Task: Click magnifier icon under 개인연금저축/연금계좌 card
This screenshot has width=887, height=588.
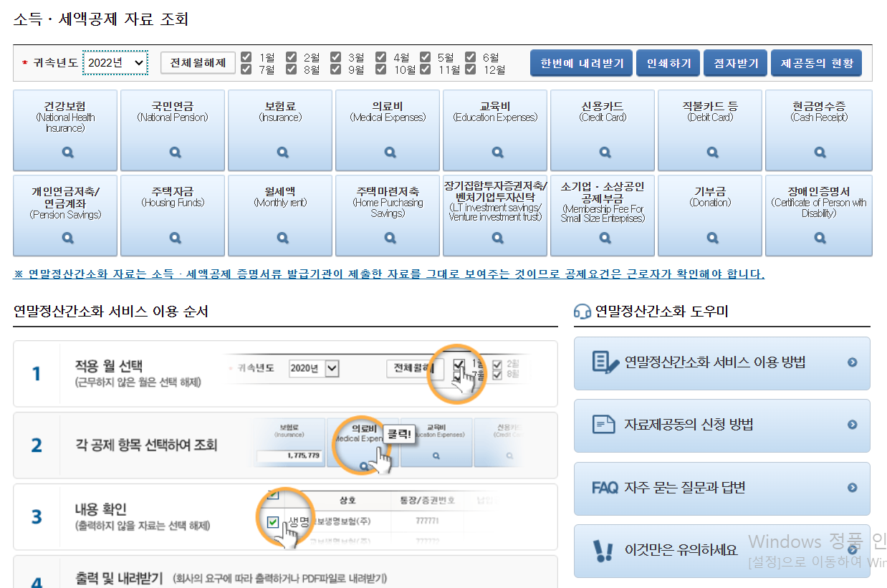Action: tap(67, 238)
